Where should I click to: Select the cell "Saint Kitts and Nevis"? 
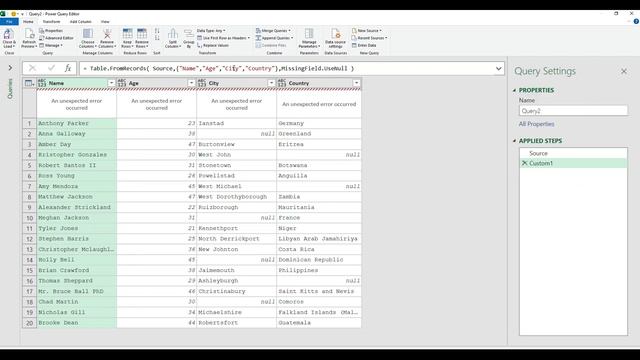pyautogui.click(x=319, y=291)
